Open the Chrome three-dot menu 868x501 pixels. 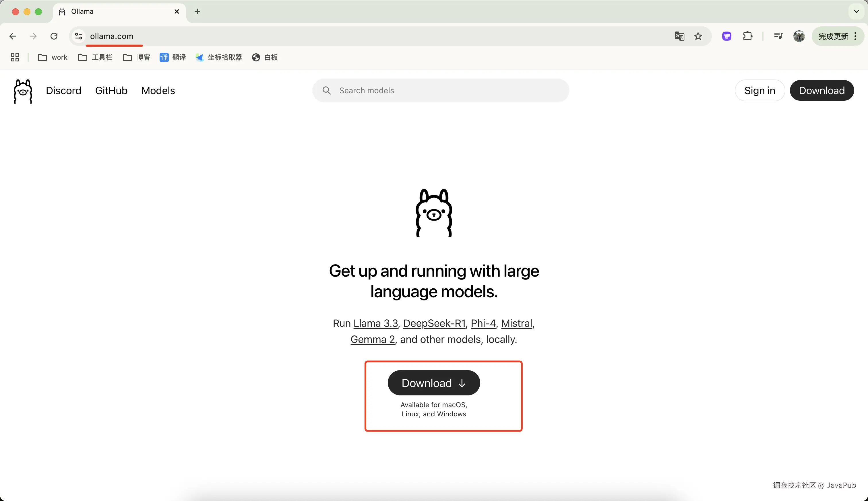click(855, 36)
